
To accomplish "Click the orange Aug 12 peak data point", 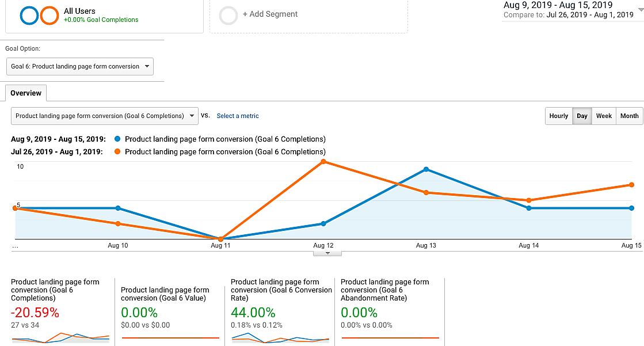I will tap(323, 162).
